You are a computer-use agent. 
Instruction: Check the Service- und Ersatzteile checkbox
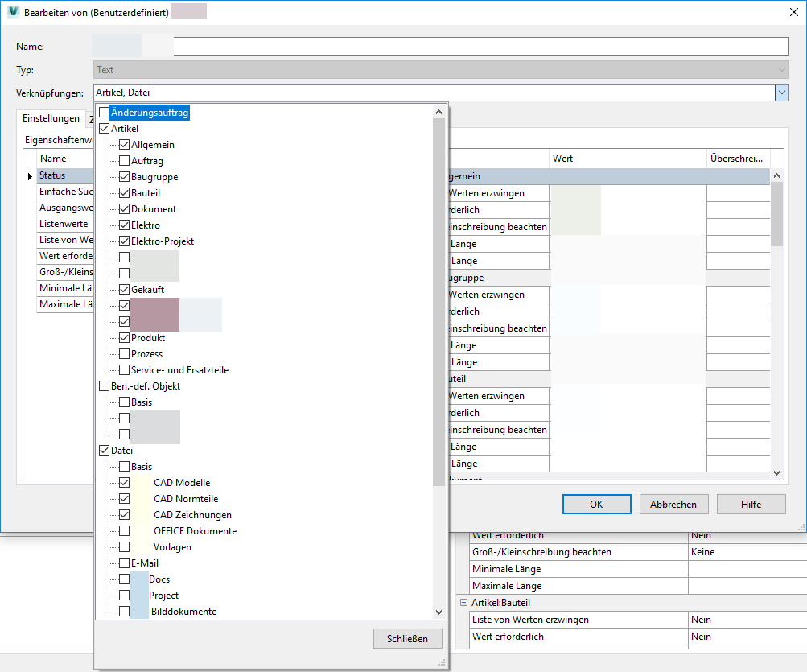[125, 369]
